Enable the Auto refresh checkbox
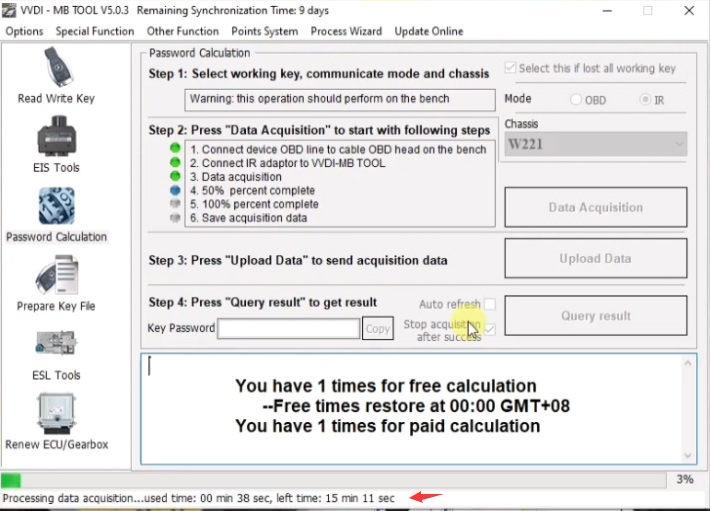 tap(489, 304)
